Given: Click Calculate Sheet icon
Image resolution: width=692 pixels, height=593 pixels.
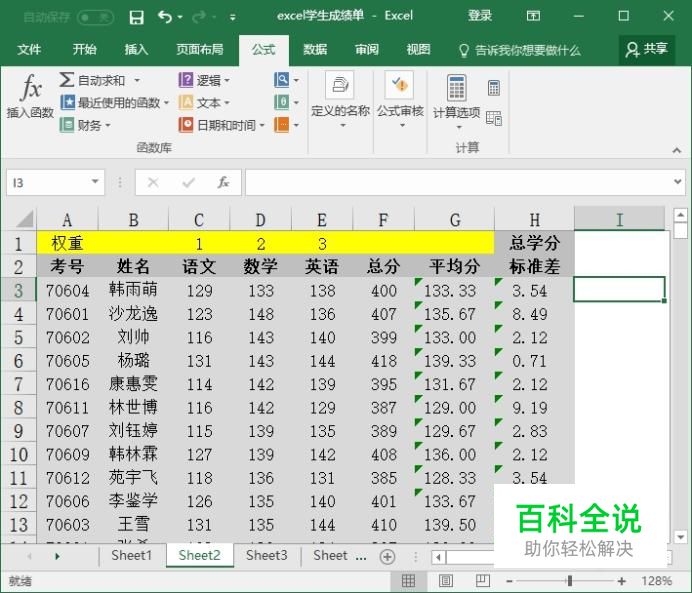Looking at the screenshot, I should (494, 118).
